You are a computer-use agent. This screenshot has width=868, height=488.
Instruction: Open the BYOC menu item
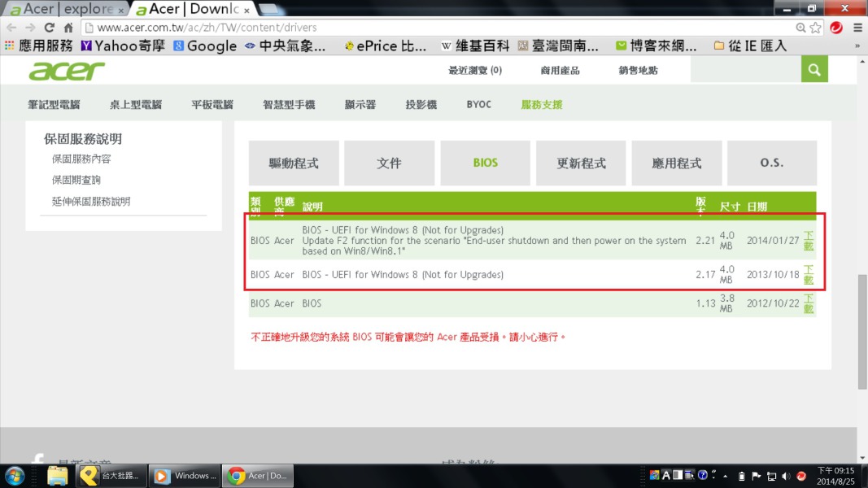pos(479,105)
